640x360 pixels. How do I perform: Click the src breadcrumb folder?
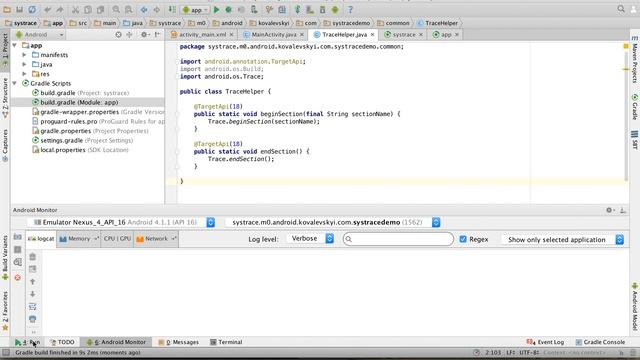coord(78,23)
